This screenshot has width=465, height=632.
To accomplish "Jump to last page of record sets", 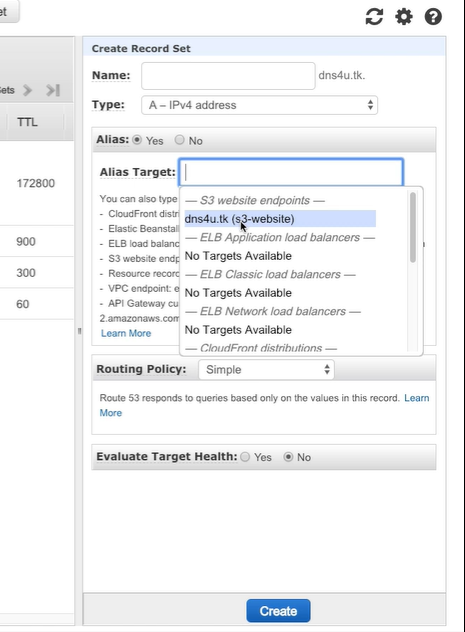I will (53, 90).
